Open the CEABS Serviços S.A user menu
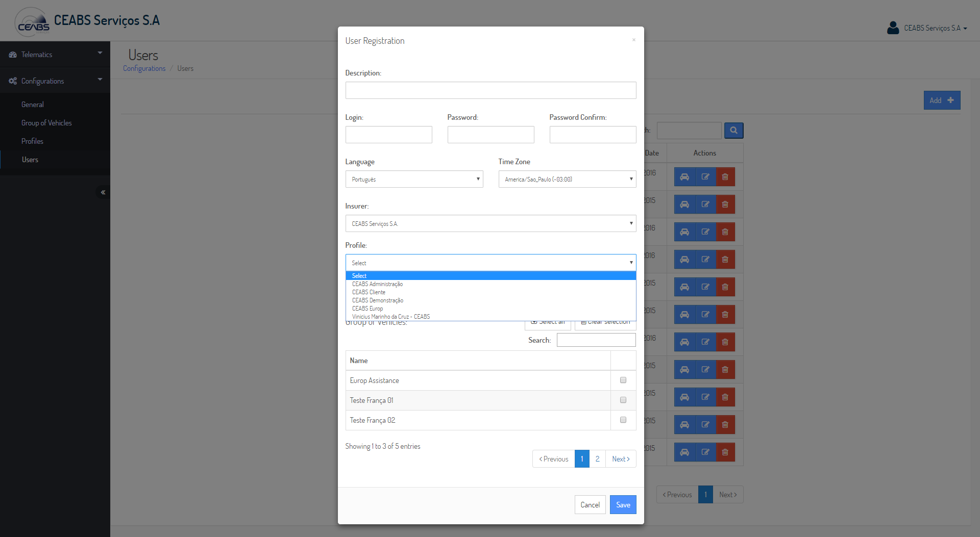 (935, 28)
